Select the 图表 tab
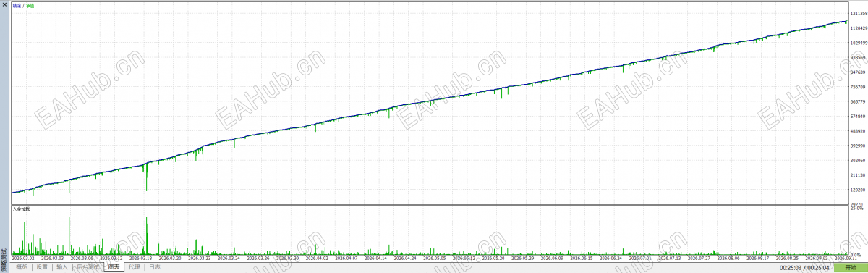868x273 pixels. [x=114, y=267]
